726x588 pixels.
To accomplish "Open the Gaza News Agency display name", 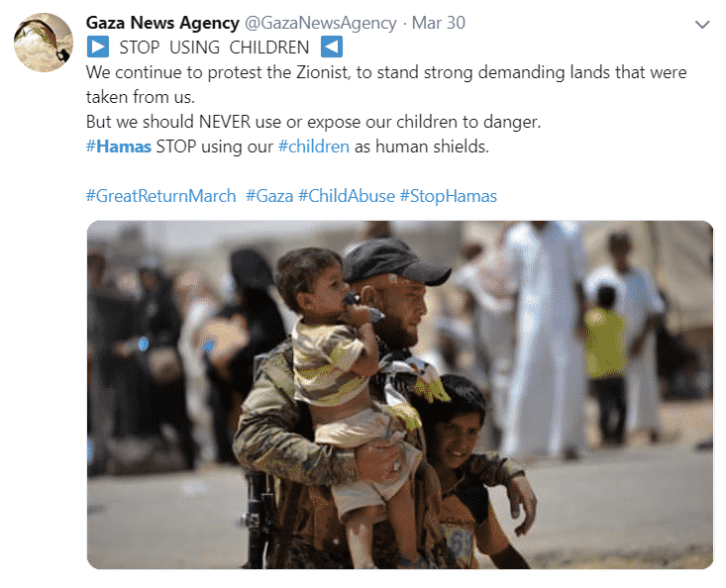I will pos(162,23).
